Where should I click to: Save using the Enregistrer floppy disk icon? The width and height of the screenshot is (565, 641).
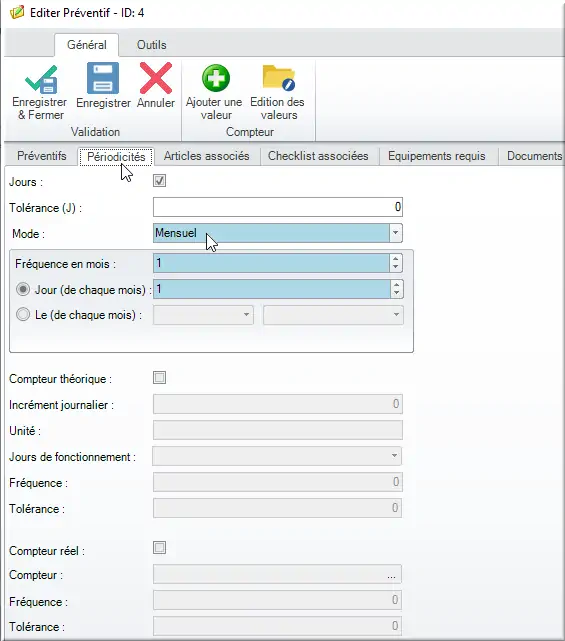(x=103, y=78)
